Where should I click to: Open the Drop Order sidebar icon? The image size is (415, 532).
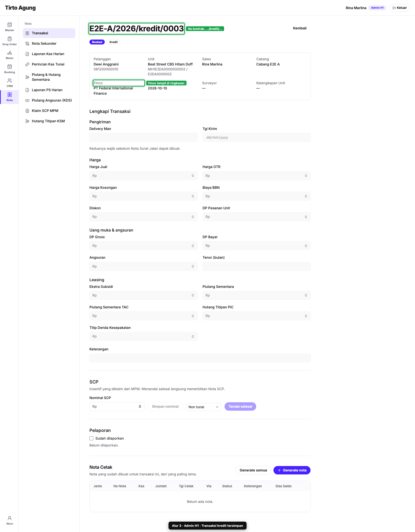[10, 39]
